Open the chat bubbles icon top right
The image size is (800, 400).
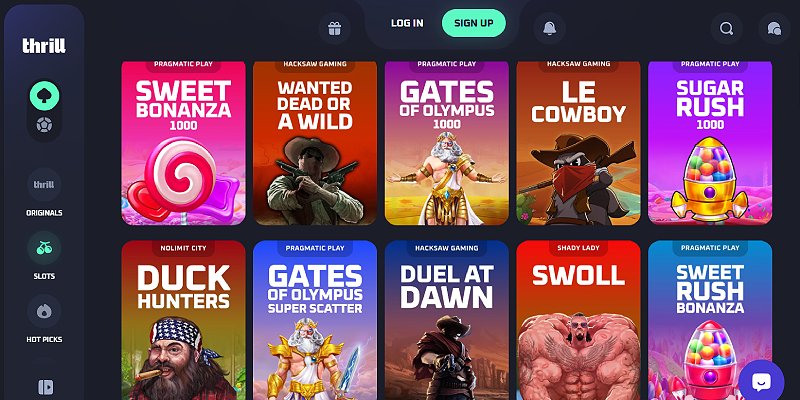coord(774,29)
